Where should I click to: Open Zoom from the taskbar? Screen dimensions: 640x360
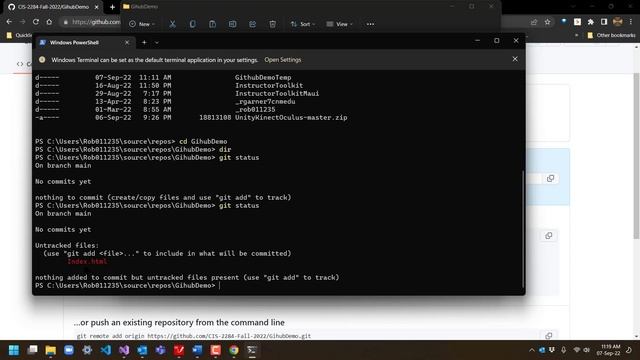(69, 350)
